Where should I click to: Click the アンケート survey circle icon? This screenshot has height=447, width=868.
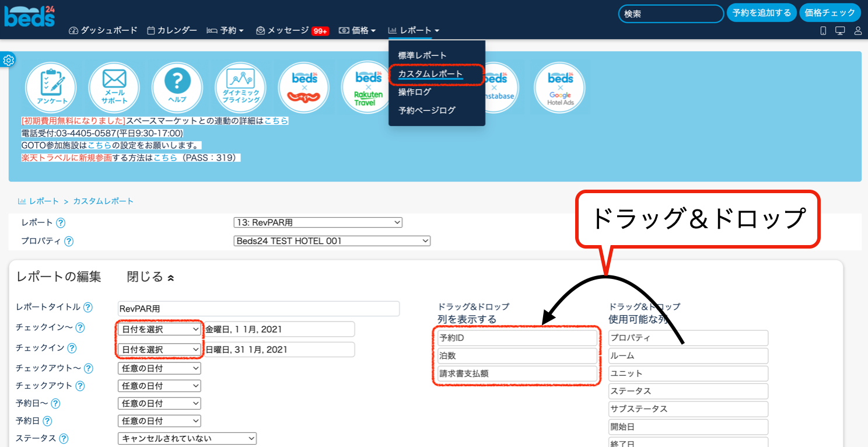51,88
